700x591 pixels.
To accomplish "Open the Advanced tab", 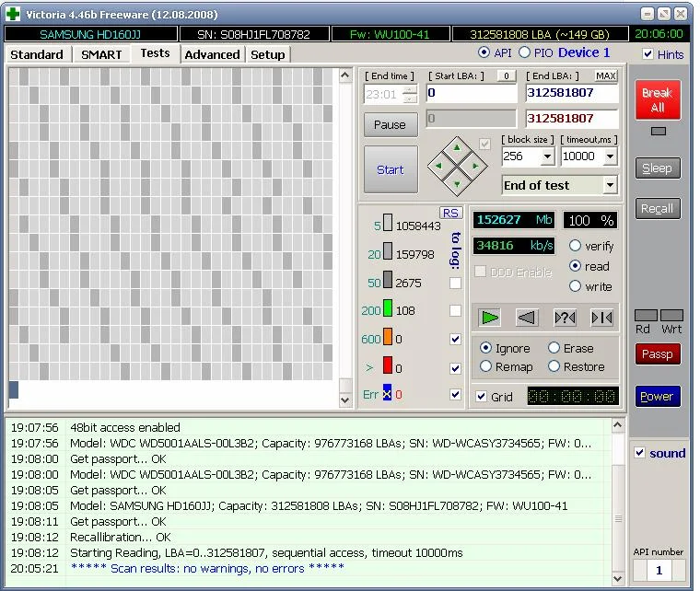I will (x=212, y=54).
